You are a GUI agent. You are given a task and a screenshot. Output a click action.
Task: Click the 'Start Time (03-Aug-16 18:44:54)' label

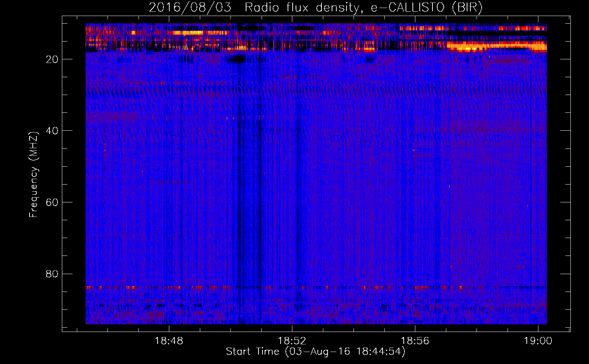pos(316,352)
